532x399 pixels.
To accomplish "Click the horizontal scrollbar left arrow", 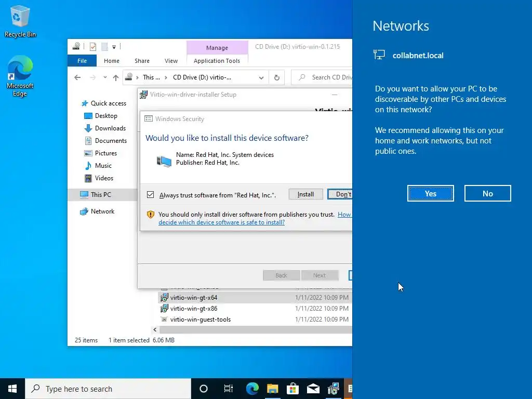I will point(155,329).
